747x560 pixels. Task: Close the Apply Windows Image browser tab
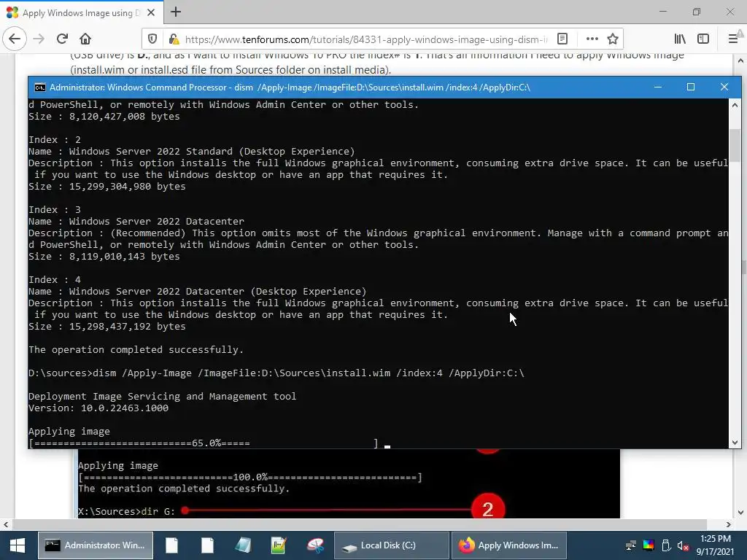[151, 12]
